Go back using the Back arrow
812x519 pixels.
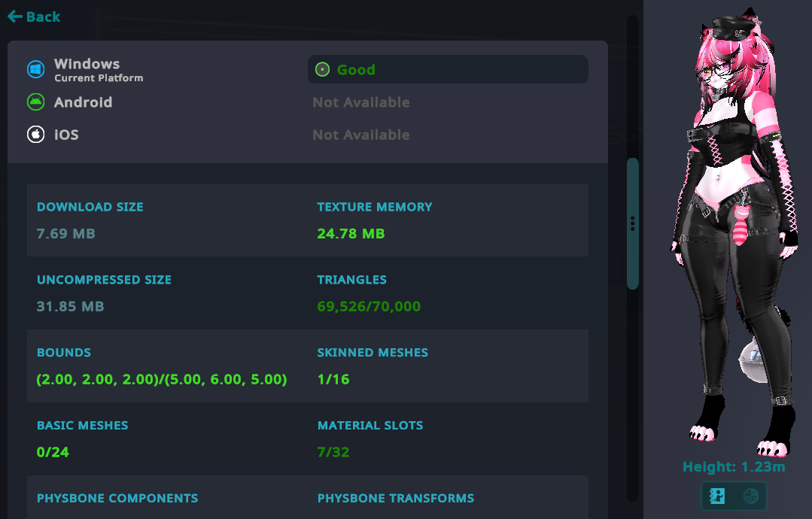(x=34, y=17)
